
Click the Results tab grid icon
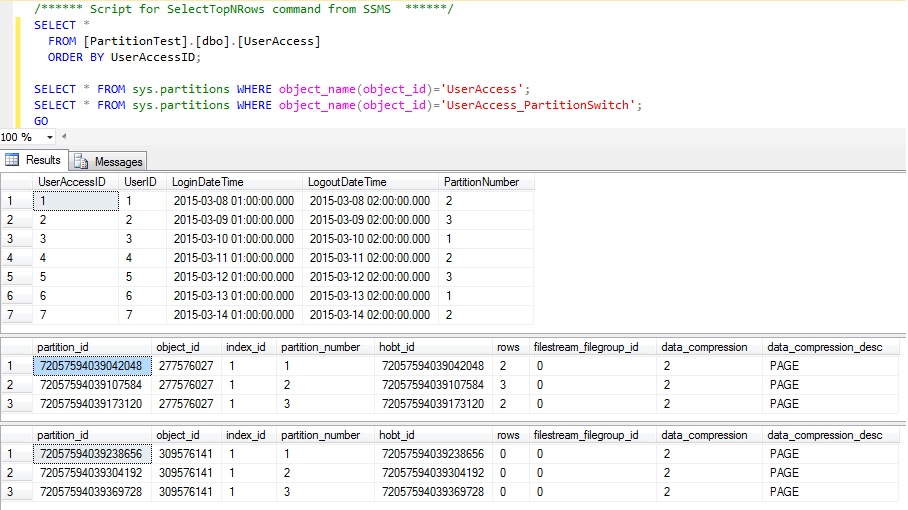pos(13,160)
